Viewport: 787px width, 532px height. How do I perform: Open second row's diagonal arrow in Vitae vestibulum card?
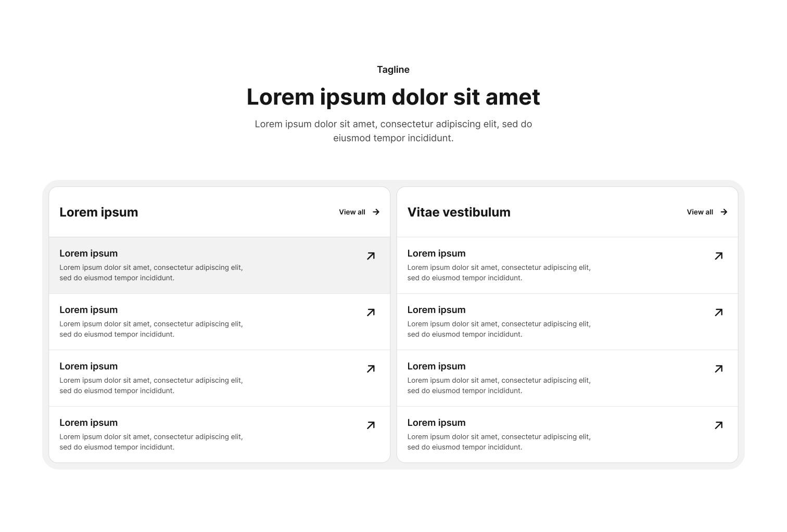coord(718,313)
